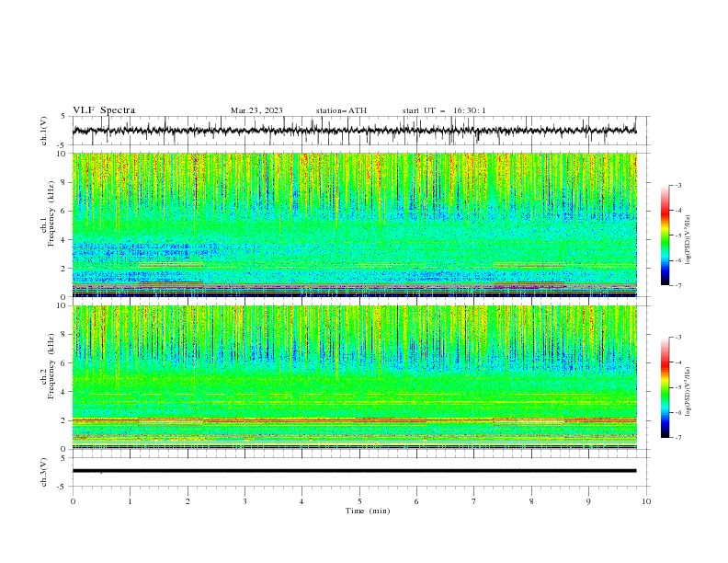
Task: Click the log(PSD) label beside ch.2 colorbar
Action: pos(688,392)
